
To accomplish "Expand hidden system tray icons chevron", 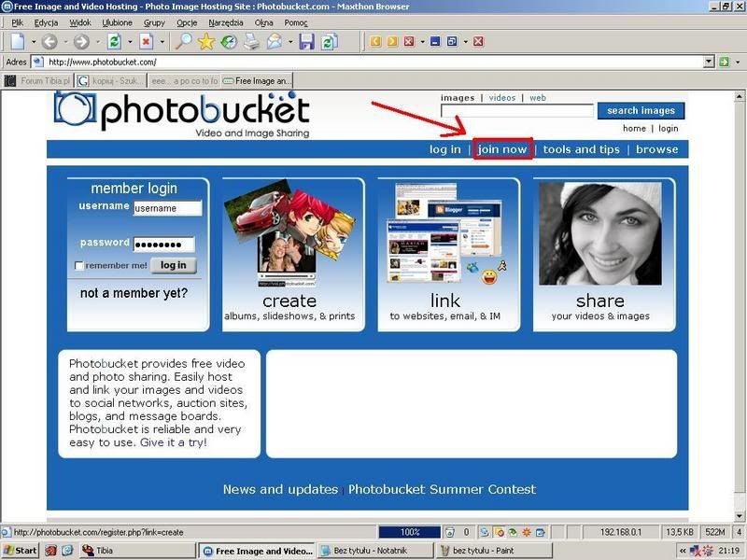I will (x=683, y=551).
